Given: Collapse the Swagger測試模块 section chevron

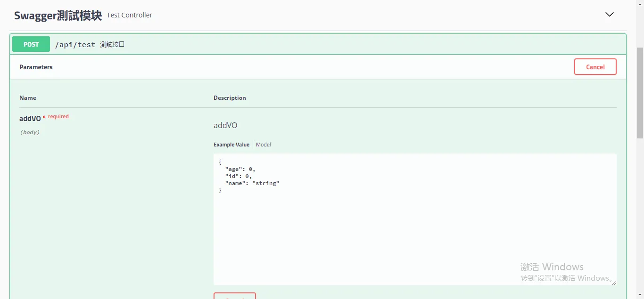Looking at the screenshot, I should pyautogui.click(x=609, y=15).
